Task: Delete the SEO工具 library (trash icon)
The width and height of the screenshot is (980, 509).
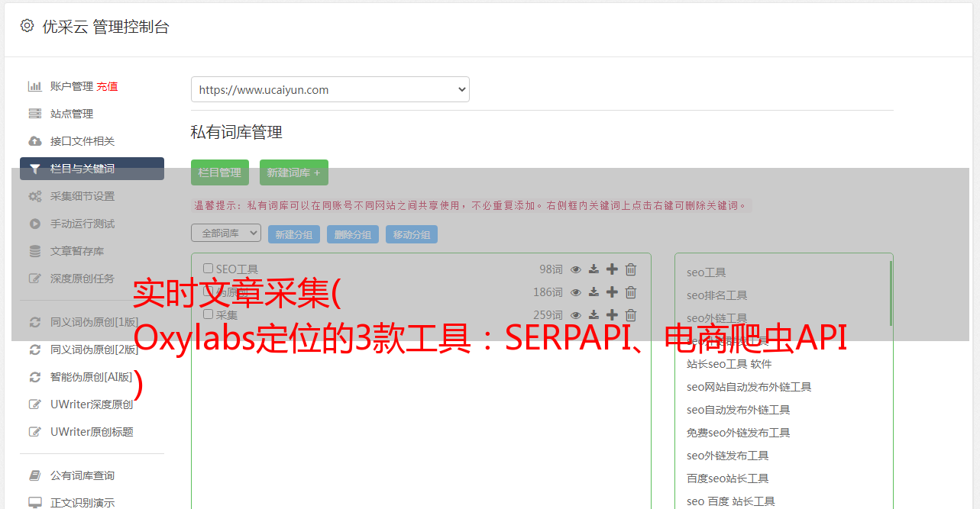Action: pos(631,269)
